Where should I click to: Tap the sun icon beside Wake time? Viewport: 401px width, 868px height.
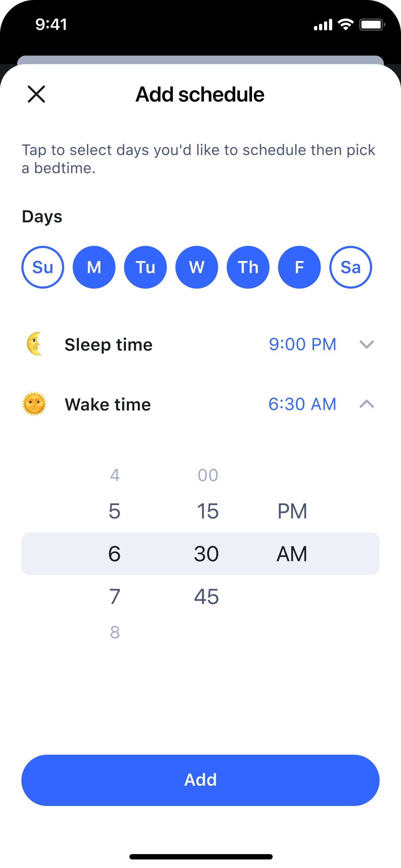[34, 404]
